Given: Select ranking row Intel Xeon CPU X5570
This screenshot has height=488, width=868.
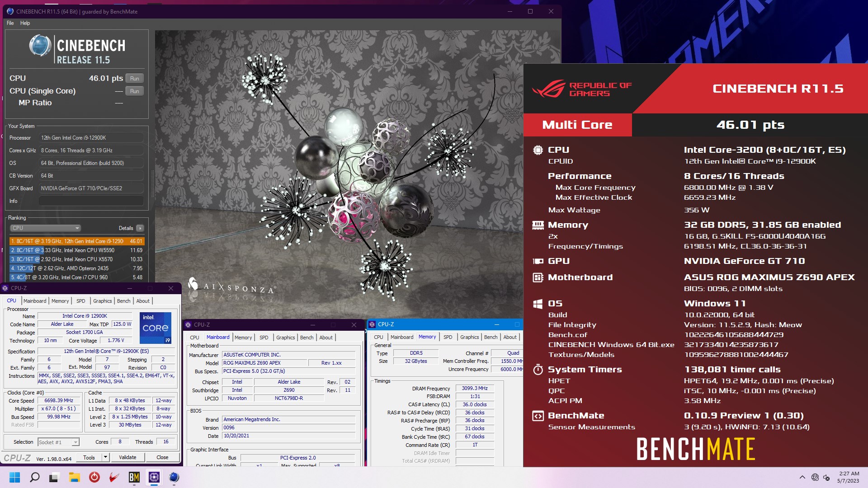Looking at the screenshot, I should [76, 259].
